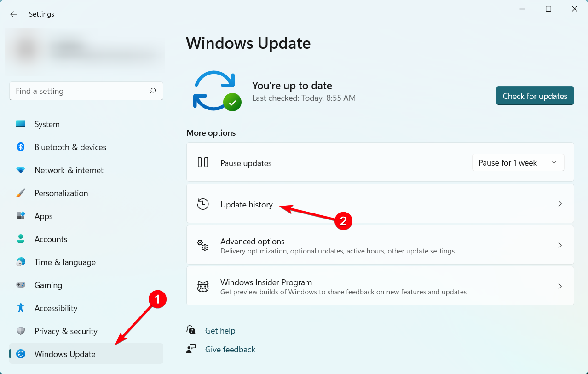Click the 'Windows Update' page title
This screenshot has width=588, height=374.
[x=248, y=43]
